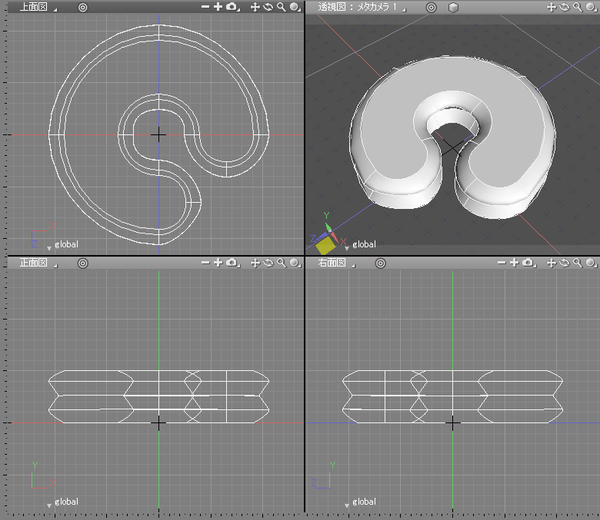Click the global label in the perspective view

[362, 244]
